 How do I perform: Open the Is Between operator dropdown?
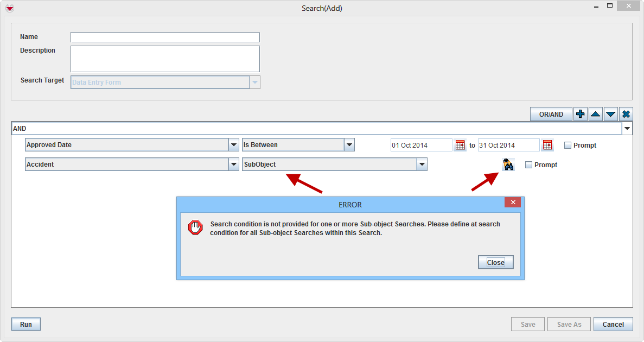[349, 145]
